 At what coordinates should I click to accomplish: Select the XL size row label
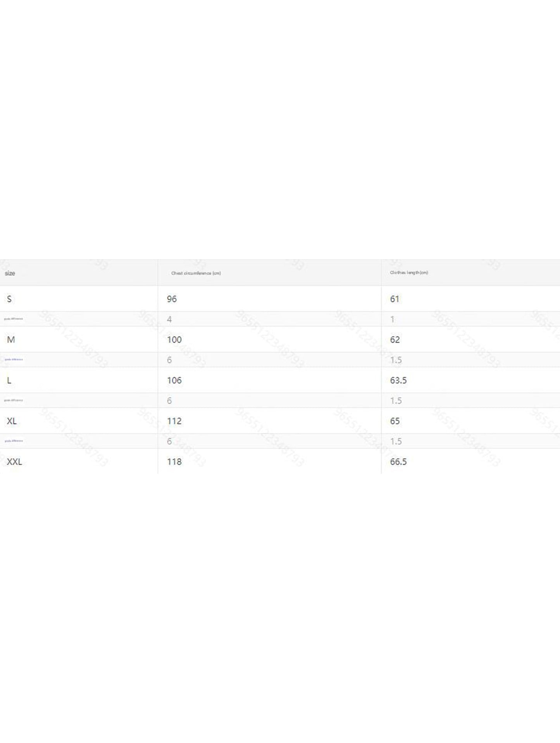[12, 421]
